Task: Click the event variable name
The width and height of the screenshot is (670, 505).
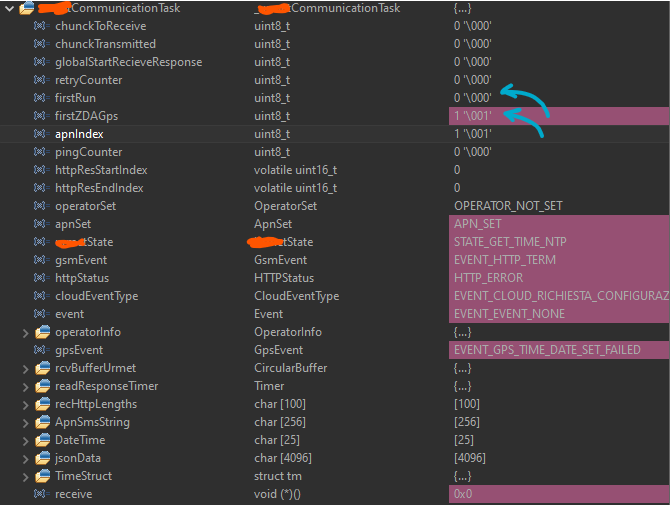Action: coord(69,314)
